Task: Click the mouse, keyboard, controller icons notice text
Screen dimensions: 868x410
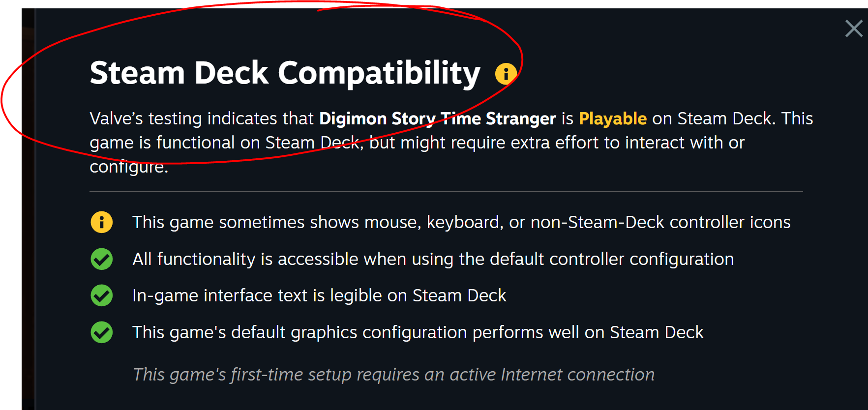Action: click(x=461, y=222)
